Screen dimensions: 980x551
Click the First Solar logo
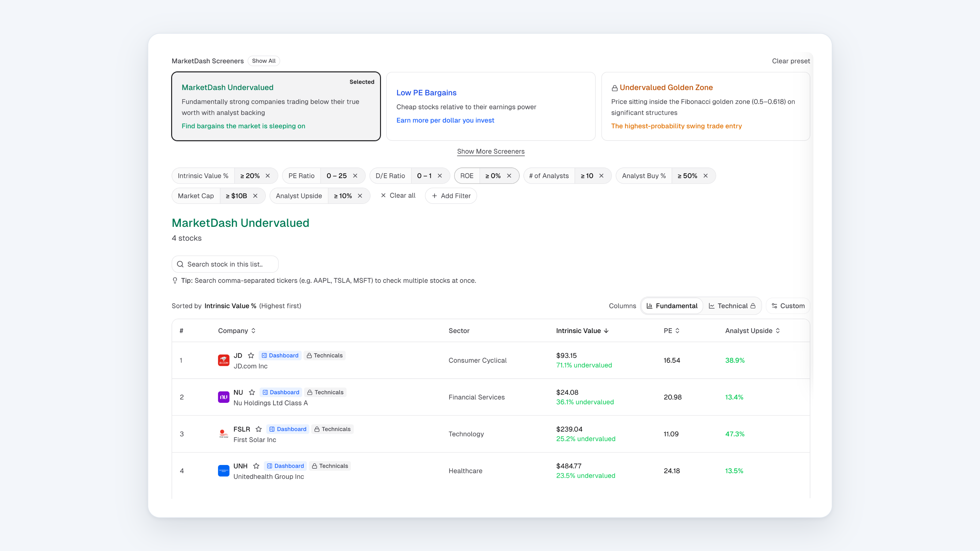(224, 434)
